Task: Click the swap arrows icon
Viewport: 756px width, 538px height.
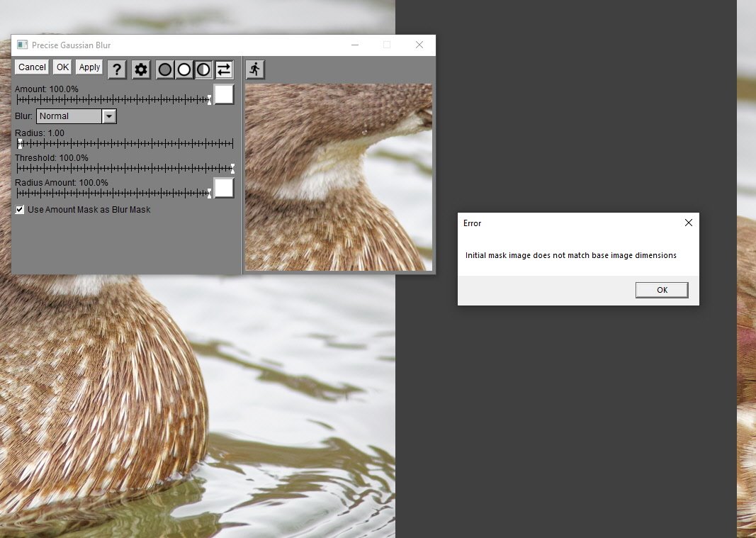Action: [x=224, y=69]
